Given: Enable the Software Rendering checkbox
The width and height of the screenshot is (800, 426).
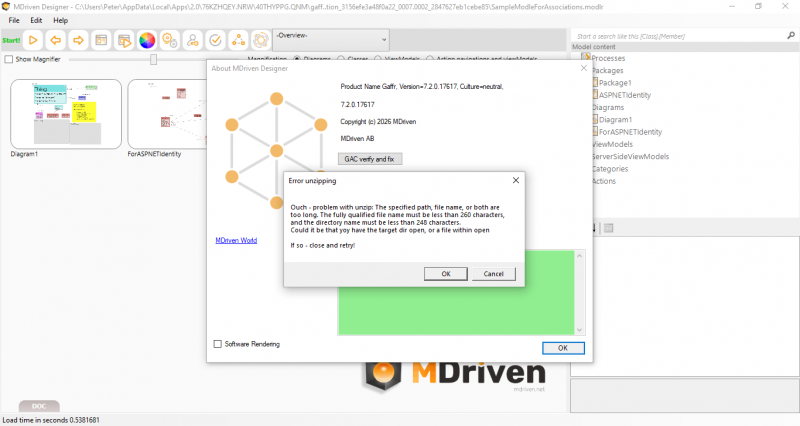Looking at the screenshot, I should tap(218, 344).
